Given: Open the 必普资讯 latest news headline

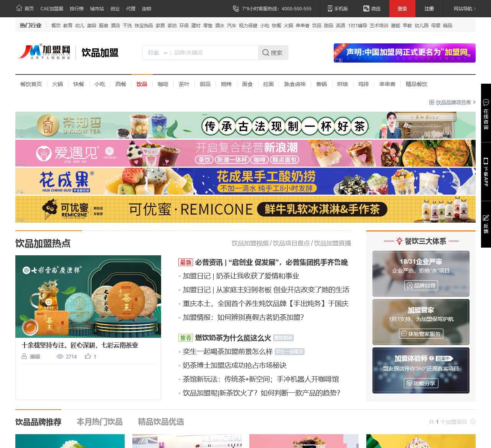Looking at the screenshot, I should [271, 262].
